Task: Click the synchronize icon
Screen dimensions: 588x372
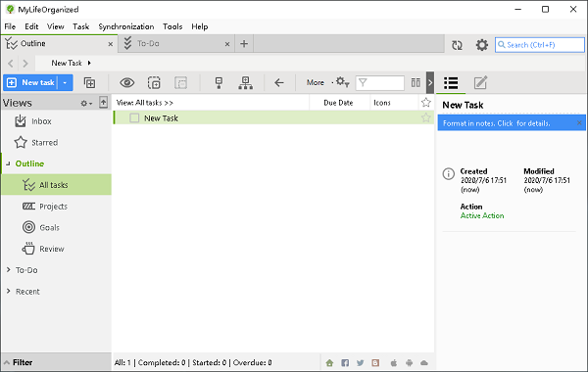Action: [x=457, y=45]
